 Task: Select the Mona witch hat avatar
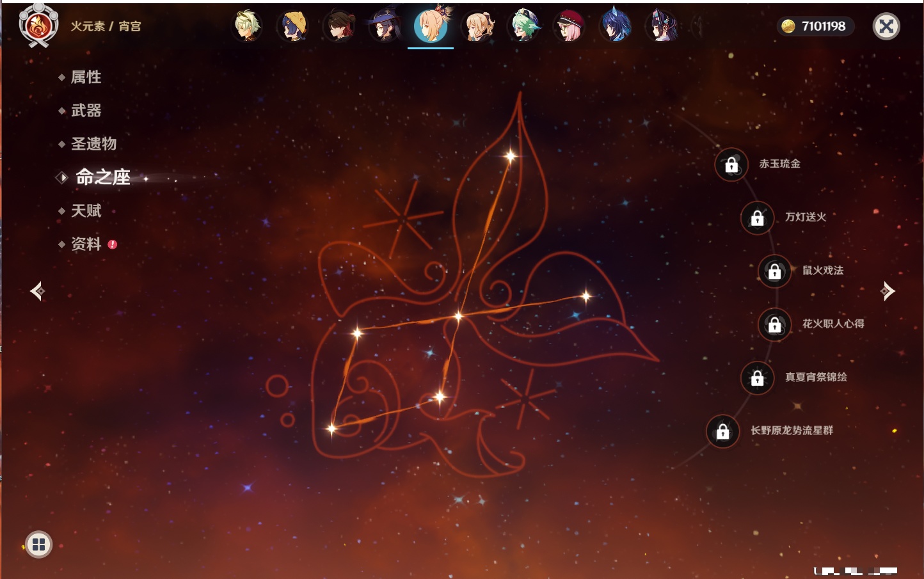click(385, 26)
